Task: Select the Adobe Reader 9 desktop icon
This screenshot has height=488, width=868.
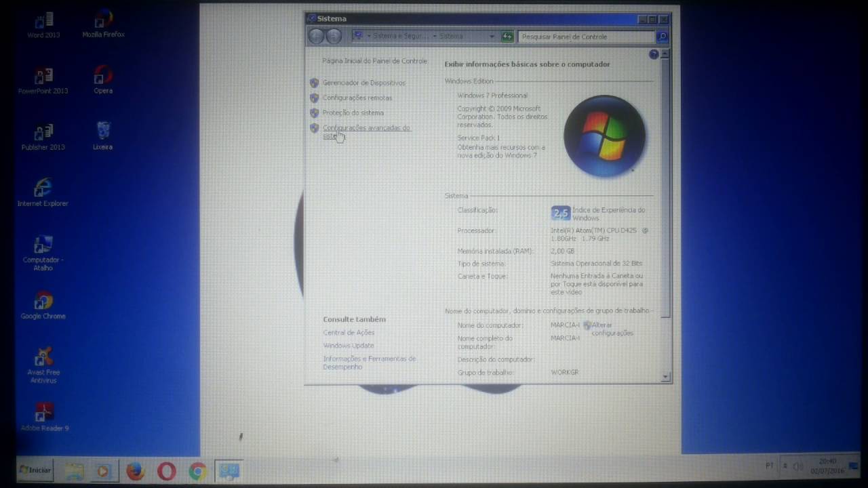Action: coord(44,418)
